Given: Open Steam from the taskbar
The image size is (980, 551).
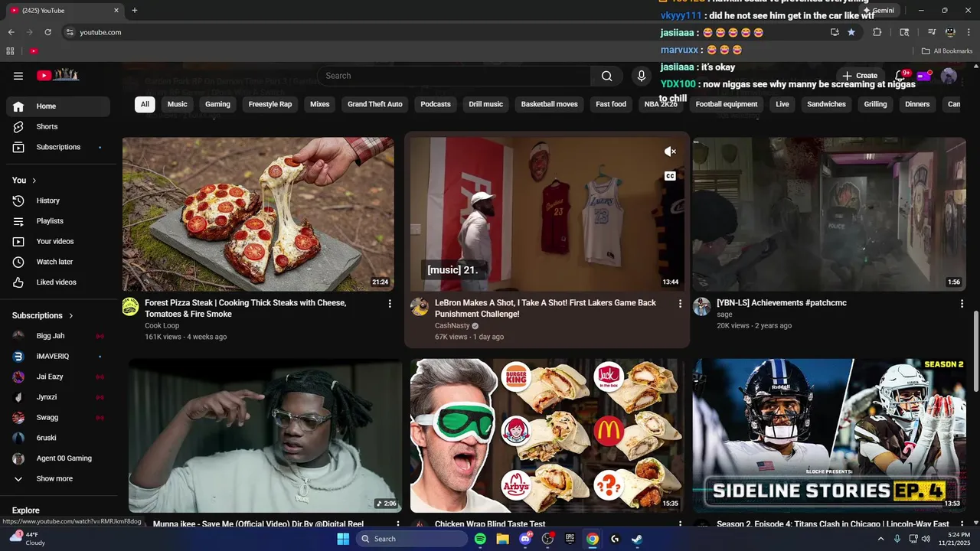Looking at the screenshot, I should [x=637, y=539].
